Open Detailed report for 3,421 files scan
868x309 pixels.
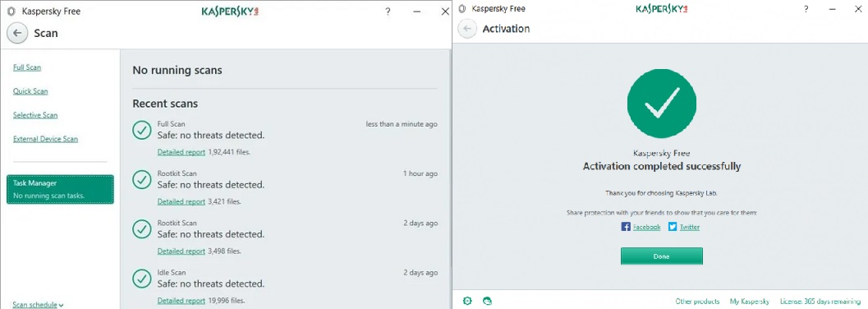click(181, 201)
